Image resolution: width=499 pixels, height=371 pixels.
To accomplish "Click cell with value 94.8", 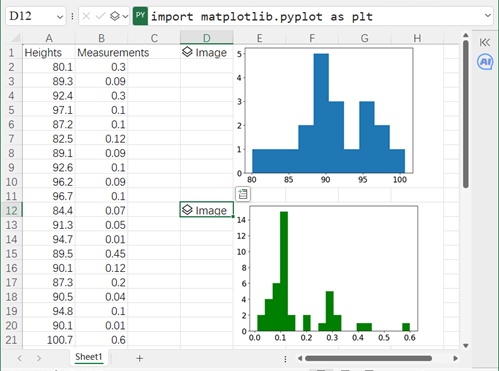I will point(49,311).
